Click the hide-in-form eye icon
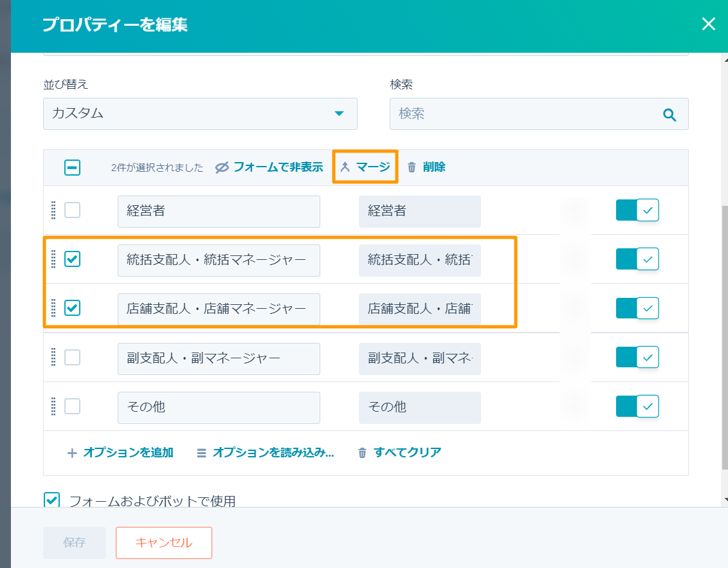Viewport: 728px width, 568px height. [x=222, y=167]
